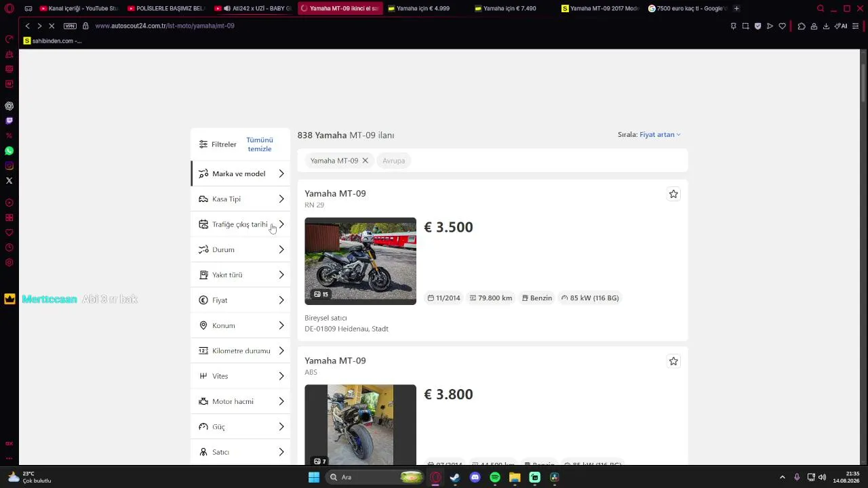868x488 pixels.
Task: Open Discord from the taskbar
Action: [x=475, y=477]
